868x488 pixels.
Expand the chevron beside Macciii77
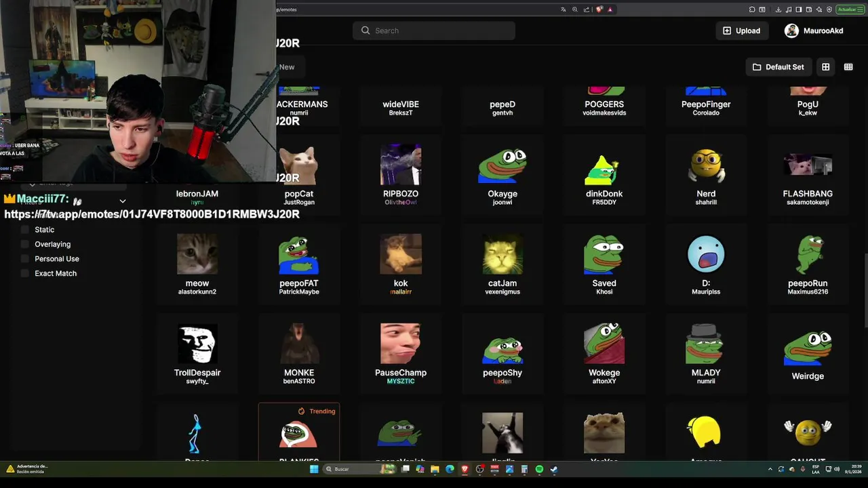[122, 201]
